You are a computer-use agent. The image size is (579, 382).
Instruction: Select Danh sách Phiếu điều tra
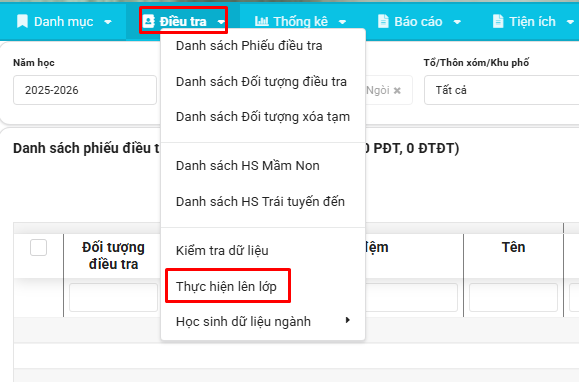(x=263, y=46)
